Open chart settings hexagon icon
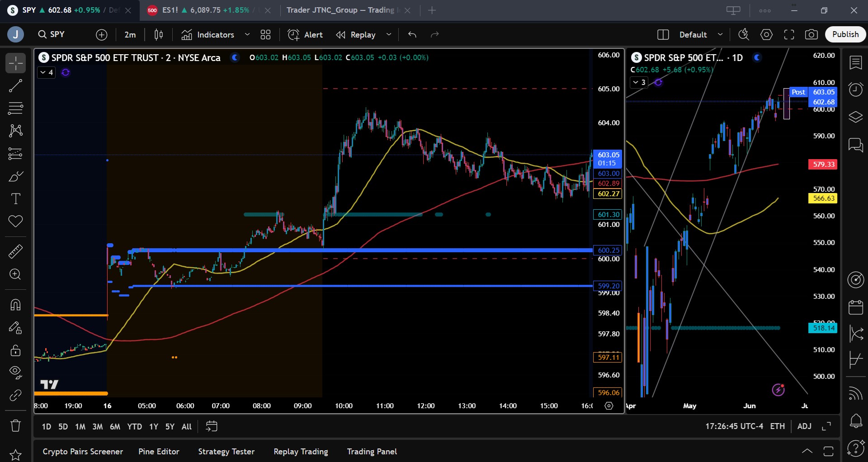868x462 pixels. (x=767, y=34)
